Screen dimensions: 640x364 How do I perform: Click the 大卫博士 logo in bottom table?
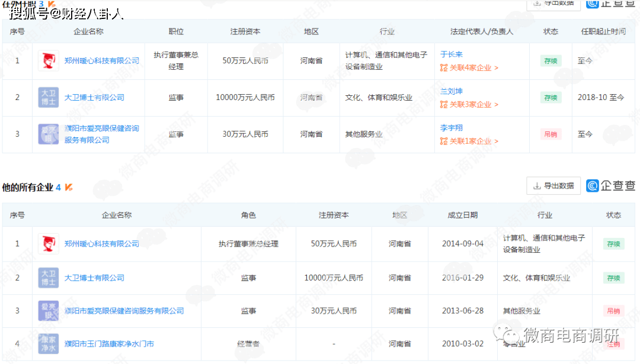(49, 278)
